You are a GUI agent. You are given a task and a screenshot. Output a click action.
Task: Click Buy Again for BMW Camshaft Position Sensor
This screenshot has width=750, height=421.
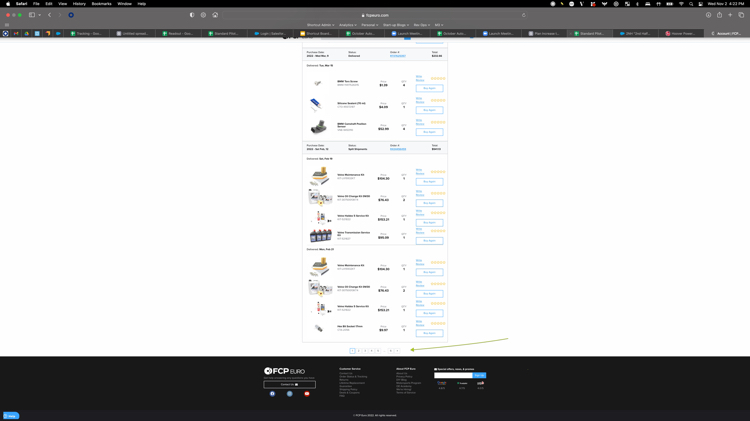coord(429,132)
